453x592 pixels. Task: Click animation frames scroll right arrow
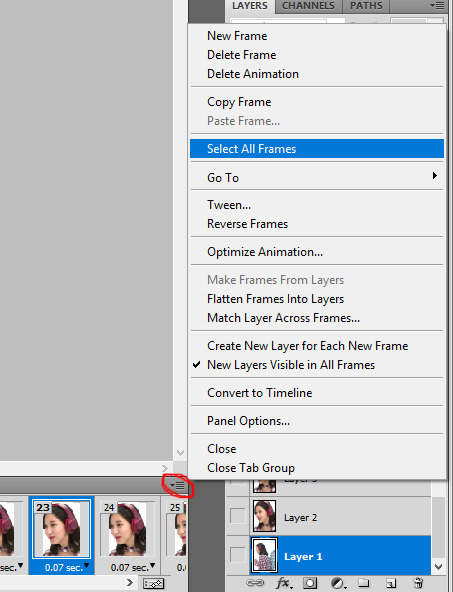(130, 583)
